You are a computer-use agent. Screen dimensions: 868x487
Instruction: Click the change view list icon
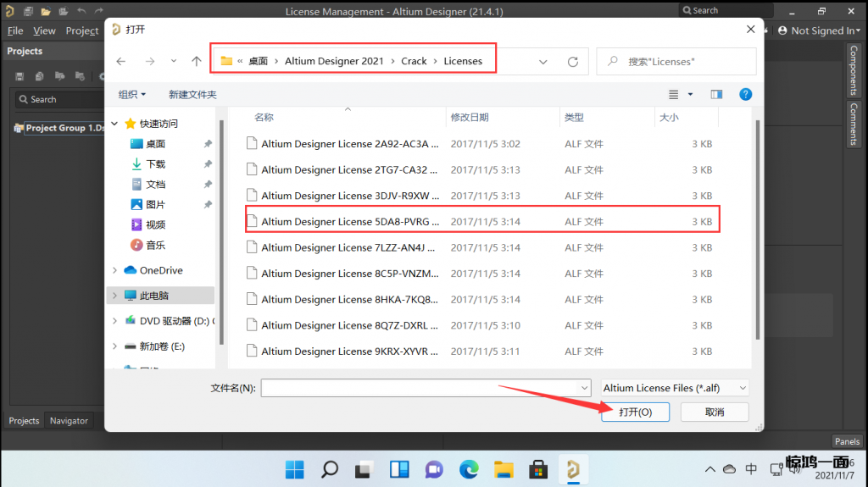[x=674, y=94]
